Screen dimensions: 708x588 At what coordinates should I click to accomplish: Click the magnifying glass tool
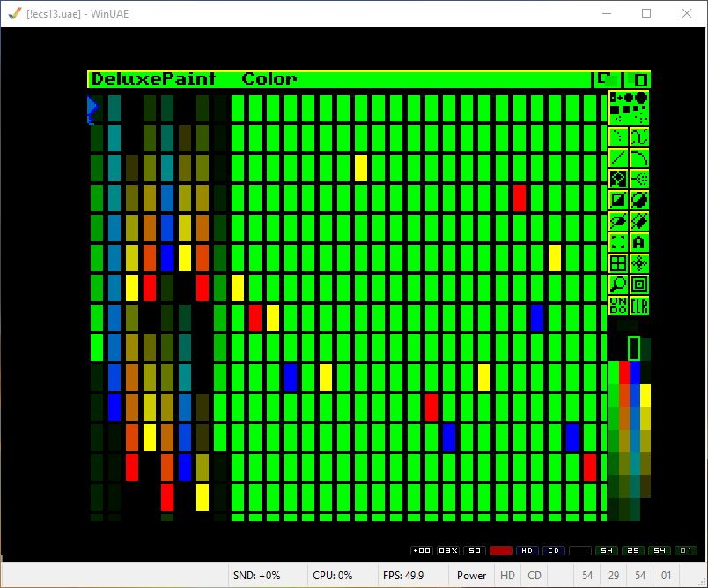618,284
